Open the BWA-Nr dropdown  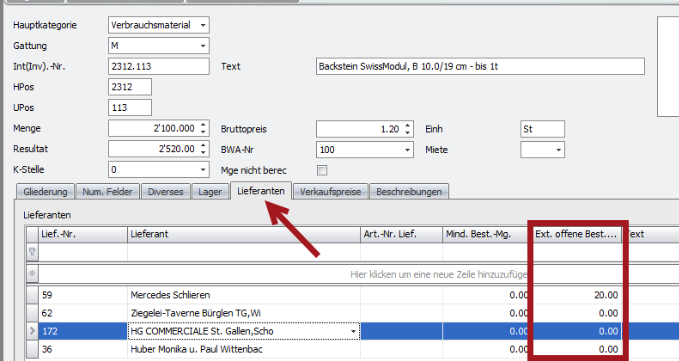tap(407, 150)
